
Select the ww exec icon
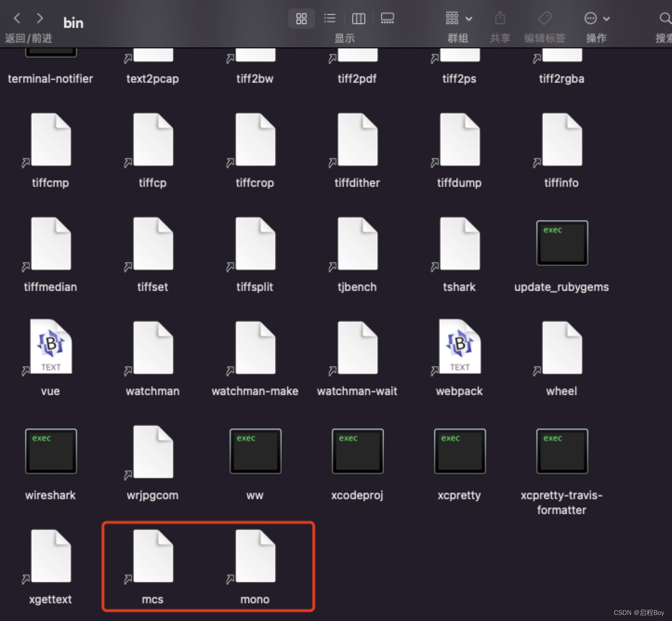(255, 451)
